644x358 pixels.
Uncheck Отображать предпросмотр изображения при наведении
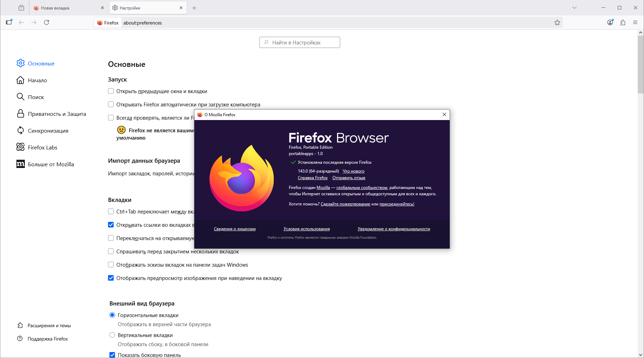(x=111, y=278)
